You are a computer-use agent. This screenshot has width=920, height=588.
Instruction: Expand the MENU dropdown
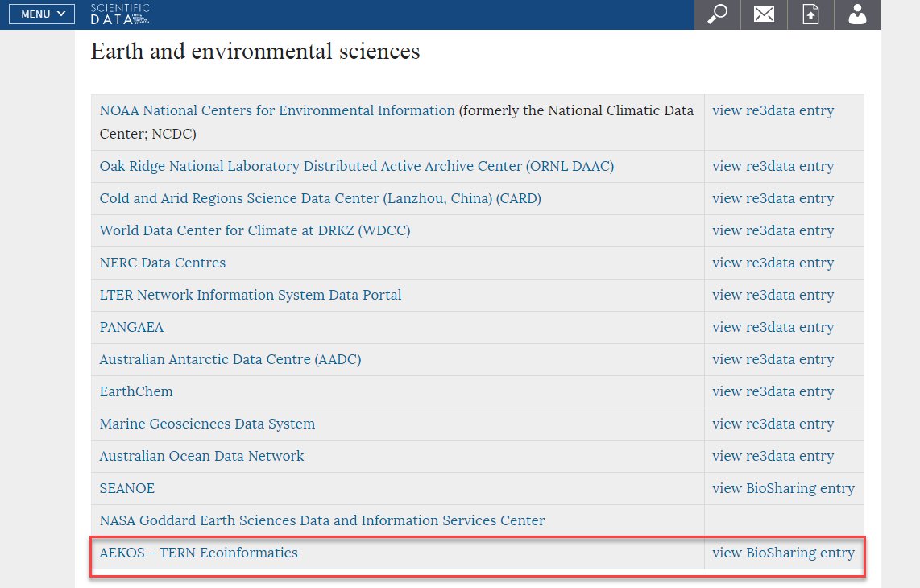[x=42, y=14]
